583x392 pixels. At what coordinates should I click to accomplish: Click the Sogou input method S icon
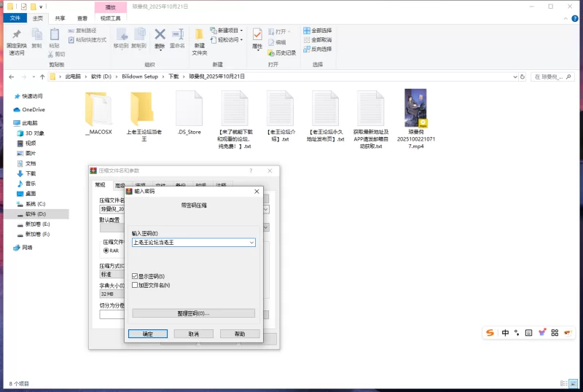pos(490,332)
